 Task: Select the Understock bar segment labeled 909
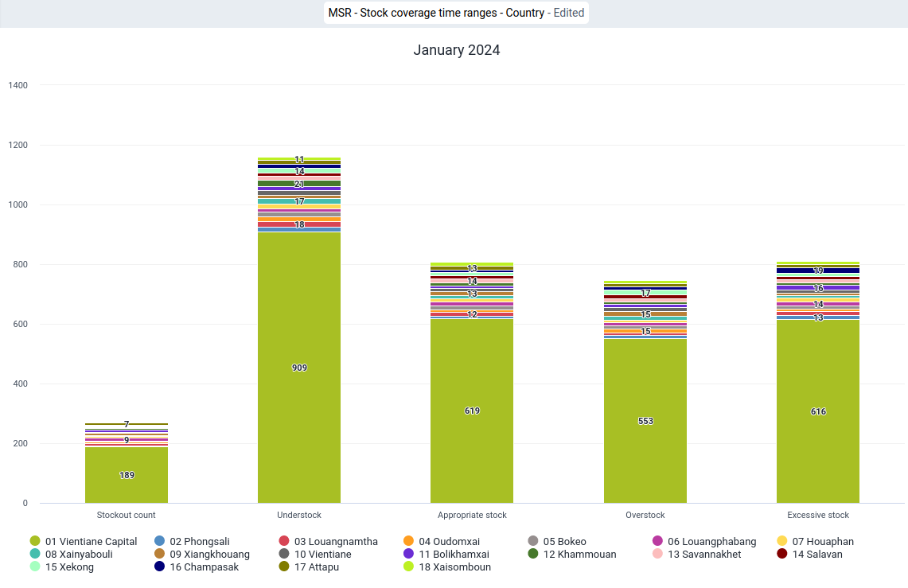click(298, 368)
